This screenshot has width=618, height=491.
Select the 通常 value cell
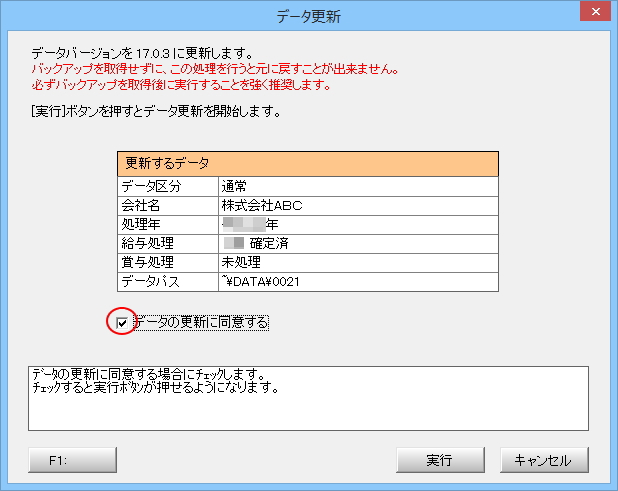[357, 187]
